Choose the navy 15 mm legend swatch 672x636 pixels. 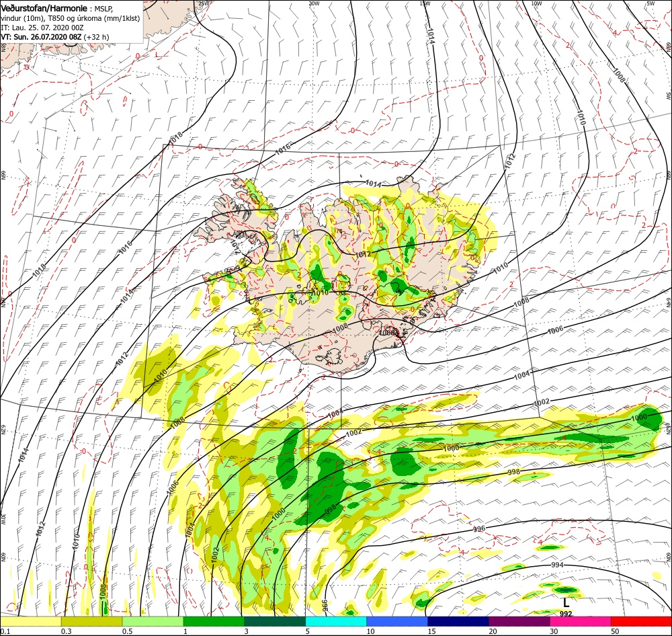tap(458, 621)
